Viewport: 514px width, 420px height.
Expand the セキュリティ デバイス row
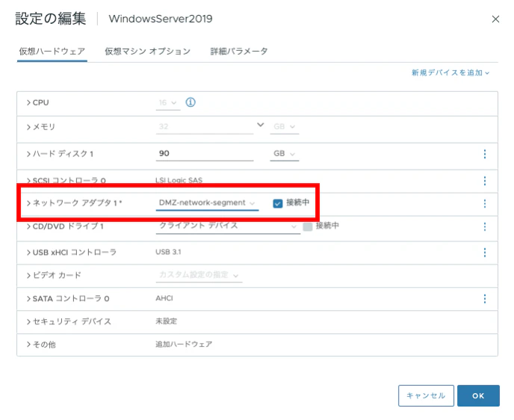coord(28,321)
